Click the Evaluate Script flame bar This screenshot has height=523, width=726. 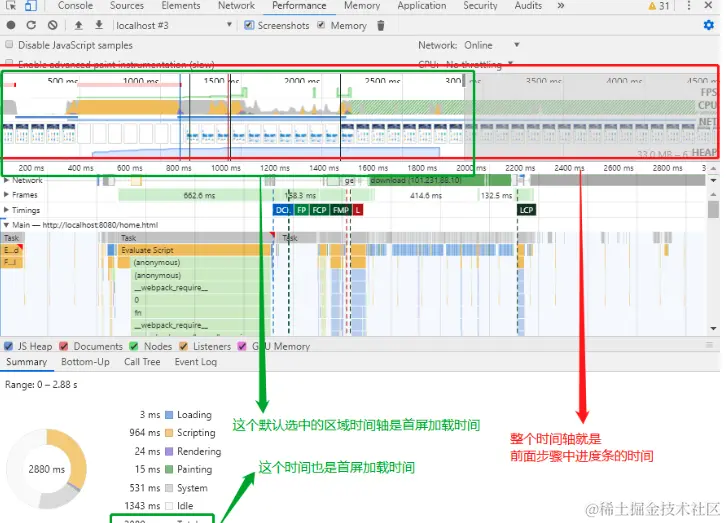(194, 250)
